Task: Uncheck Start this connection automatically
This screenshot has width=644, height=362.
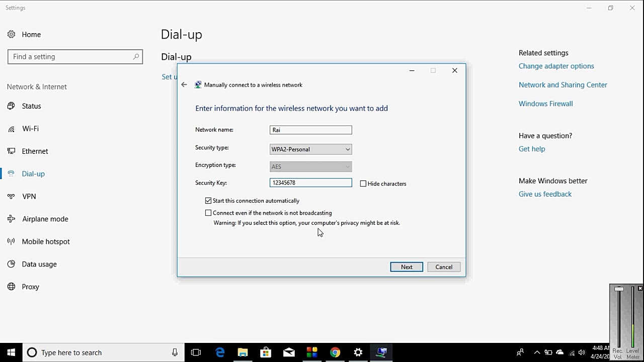Action: 208,201
